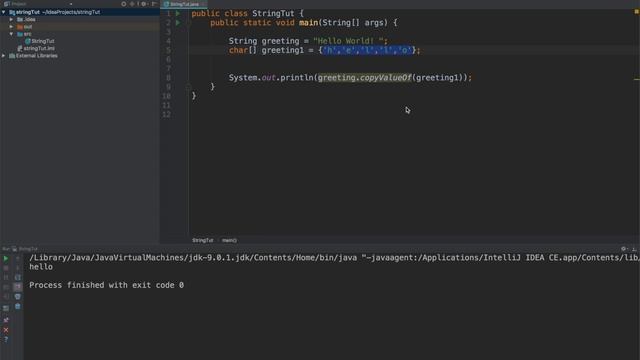Expand the out folder
The width and height of the screenshot is (640, 360).
[11, 27]
